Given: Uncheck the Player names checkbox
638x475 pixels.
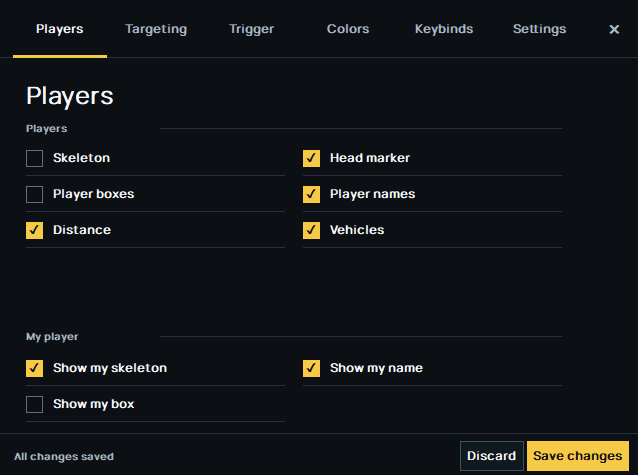Looking at the screenshot, I should (311, 194).
